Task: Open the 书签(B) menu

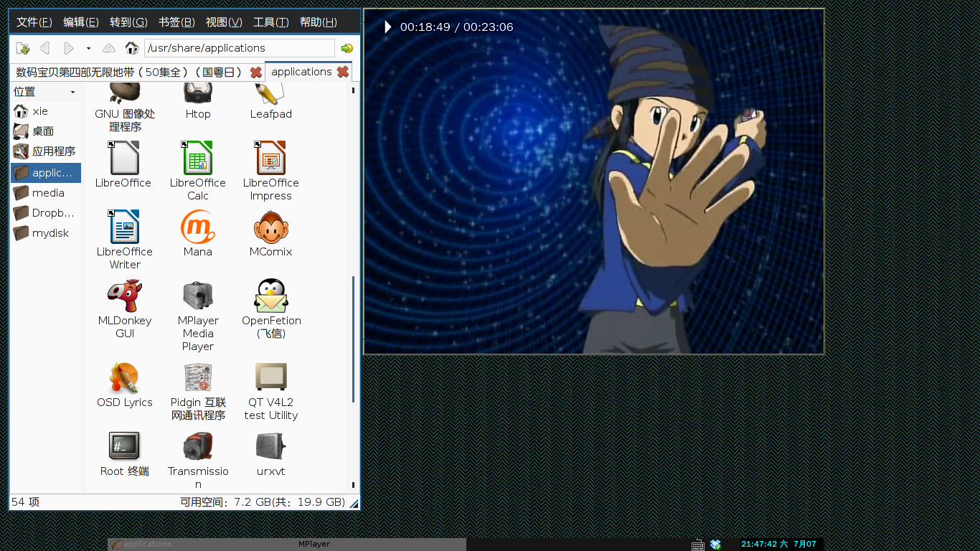Action: (176, 22)
